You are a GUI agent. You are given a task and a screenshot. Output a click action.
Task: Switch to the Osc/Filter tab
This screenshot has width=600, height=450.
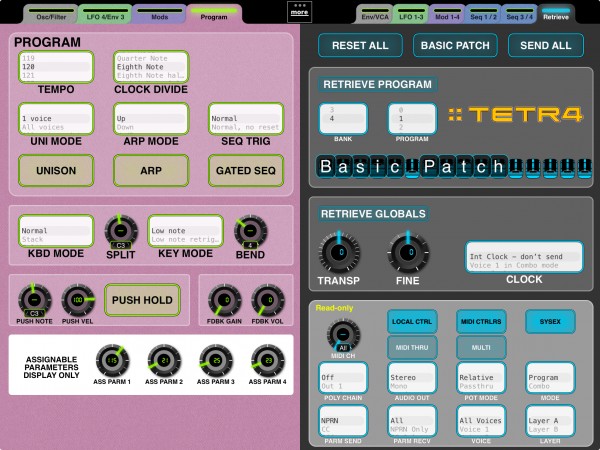[51, 14]
